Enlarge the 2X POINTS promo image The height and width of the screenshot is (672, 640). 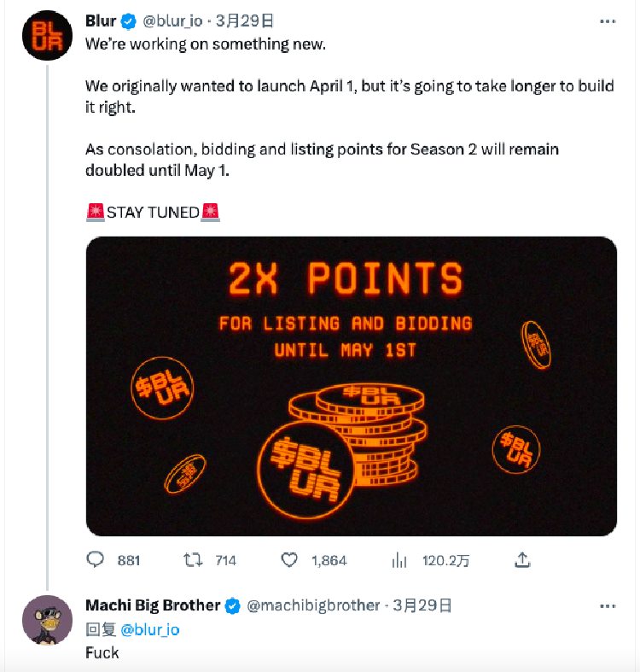tap(351, 386)
